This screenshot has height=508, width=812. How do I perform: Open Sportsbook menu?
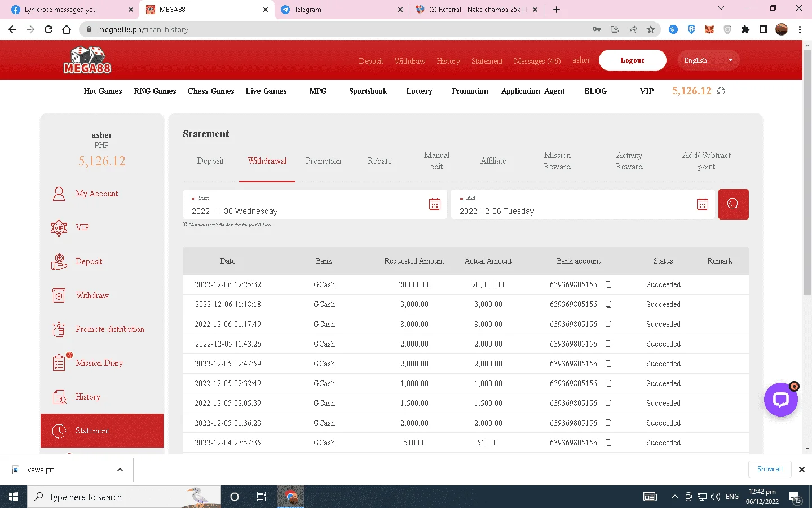point(368,91)
